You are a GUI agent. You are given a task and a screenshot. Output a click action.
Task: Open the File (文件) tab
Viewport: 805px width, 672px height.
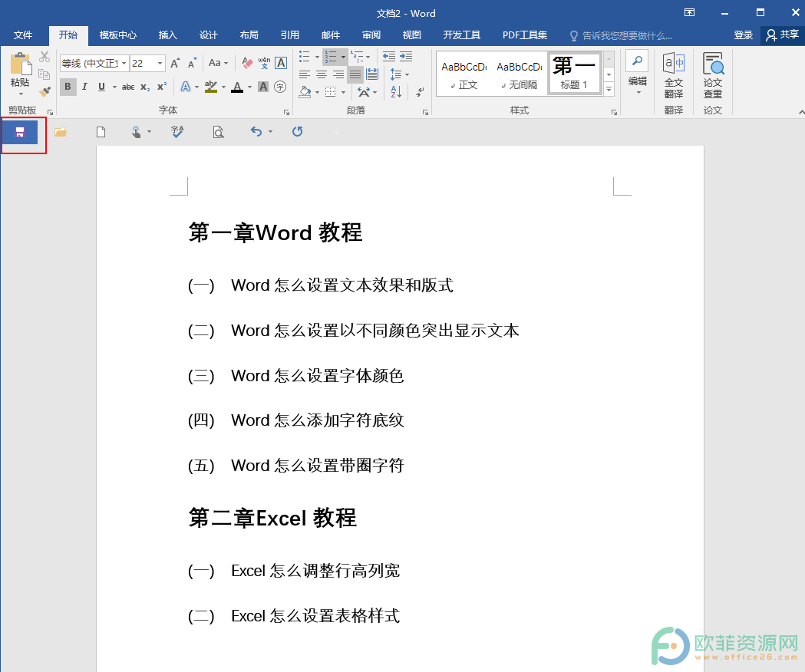point(23,35)
